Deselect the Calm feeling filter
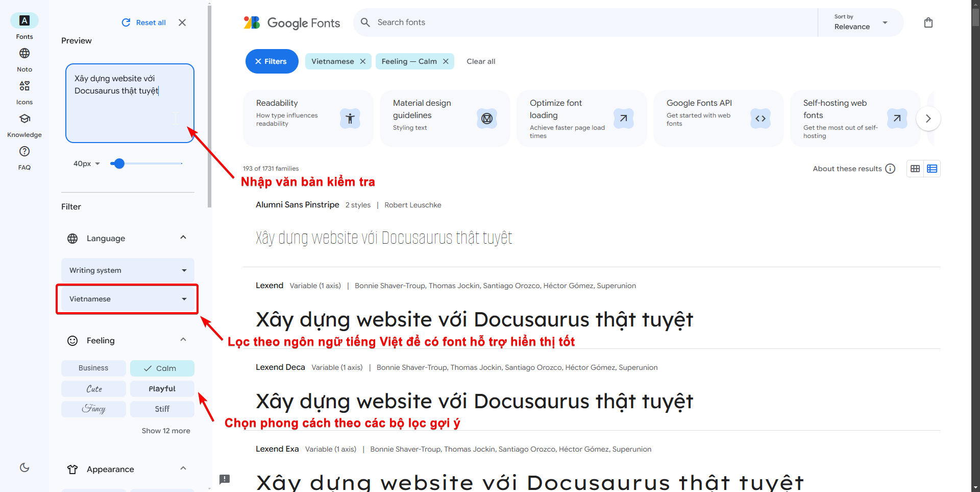 pyautogui.click(x=162, y=368)
